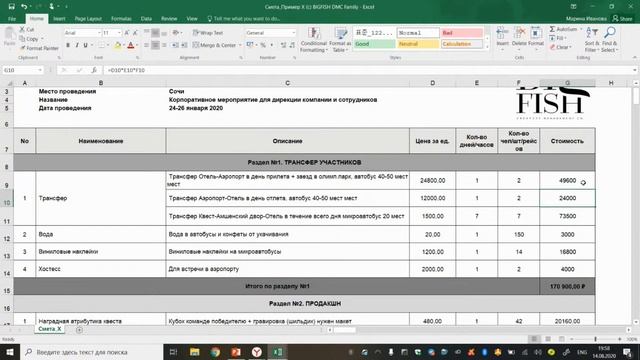This screenshot has width=640, height=360.
Task: Apply red font color A
Action: (x=131, y=45)
